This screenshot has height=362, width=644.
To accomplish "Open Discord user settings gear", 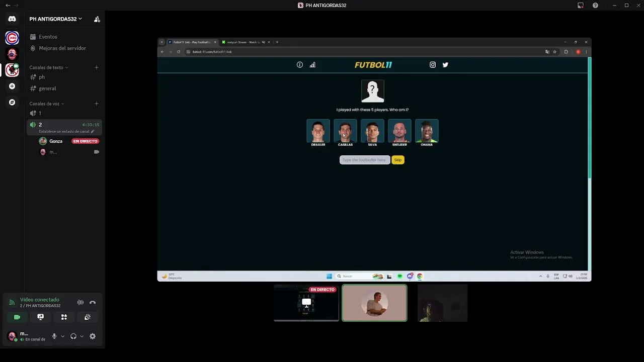I will (93, 336).
